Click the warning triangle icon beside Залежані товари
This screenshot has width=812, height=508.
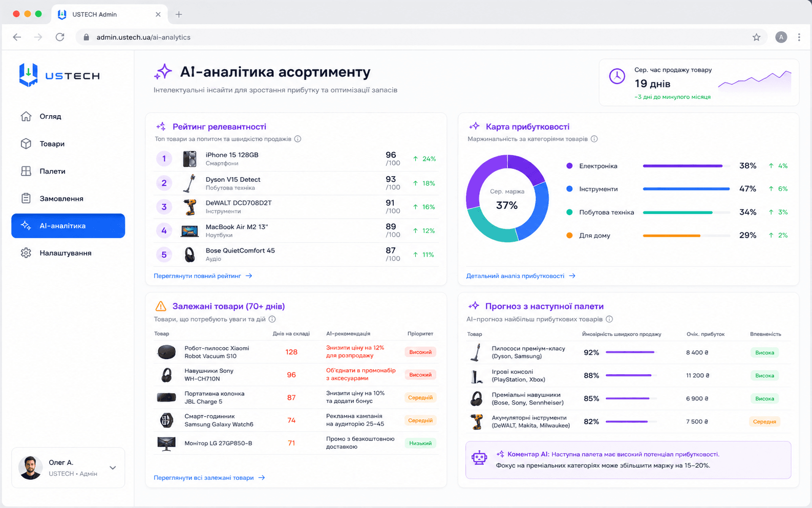click(x=161, y=306)
